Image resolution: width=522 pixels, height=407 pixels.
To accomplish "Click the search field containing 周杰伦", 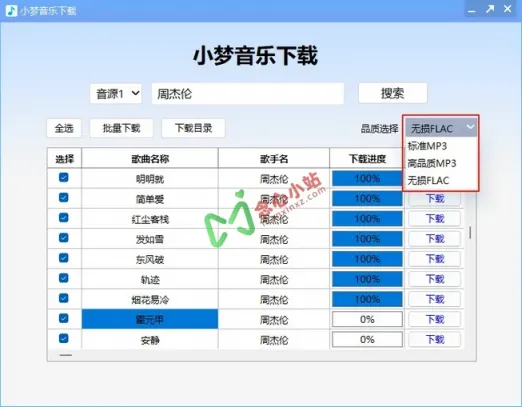I will [248, 94].
